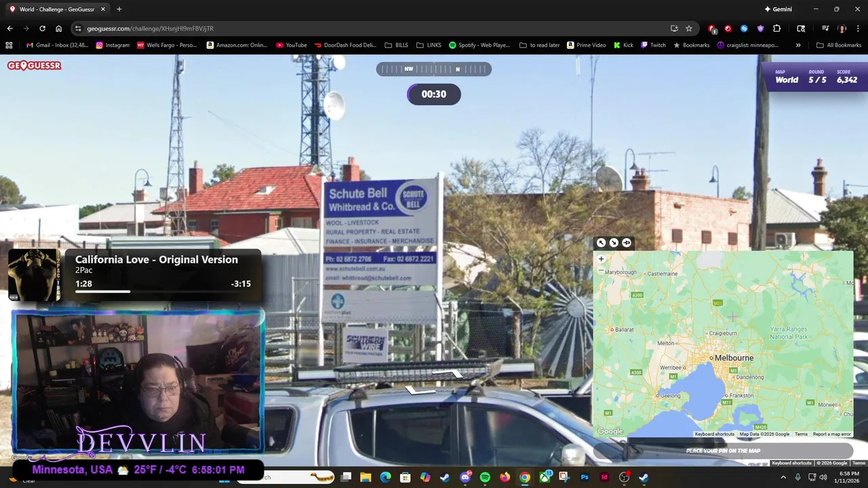Close the GeoGuessr browser tab
Screen dimensions: 868x488
(x=103, y=9)
